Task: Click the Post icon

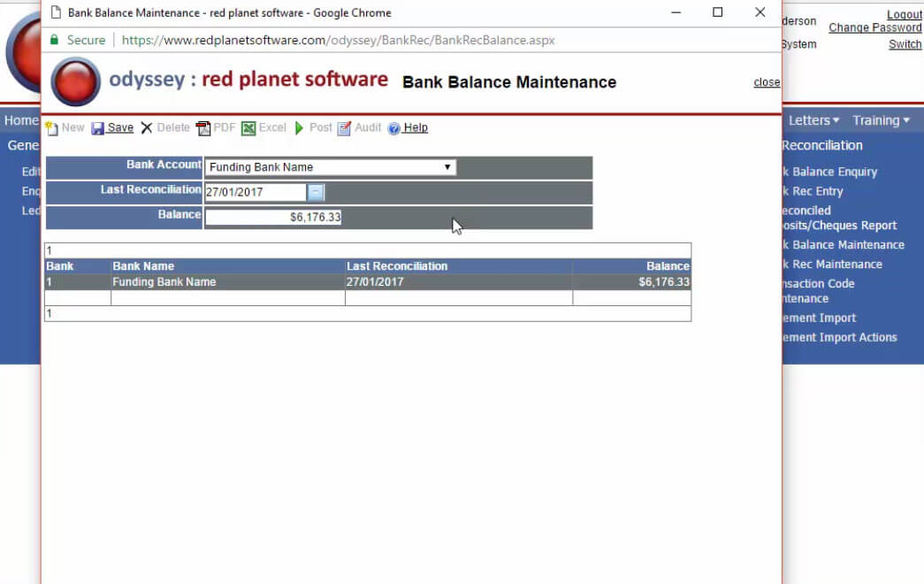Action: point(313,127)
